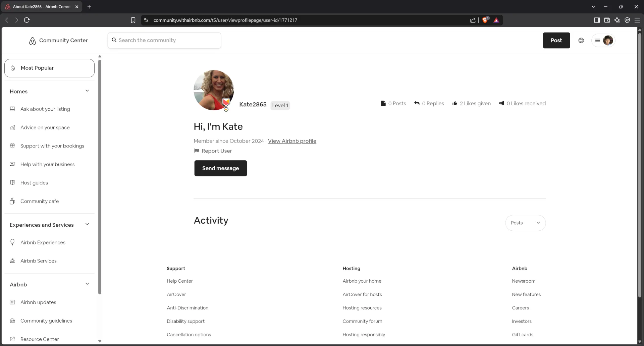Go to Host guides

click(34, 183)
